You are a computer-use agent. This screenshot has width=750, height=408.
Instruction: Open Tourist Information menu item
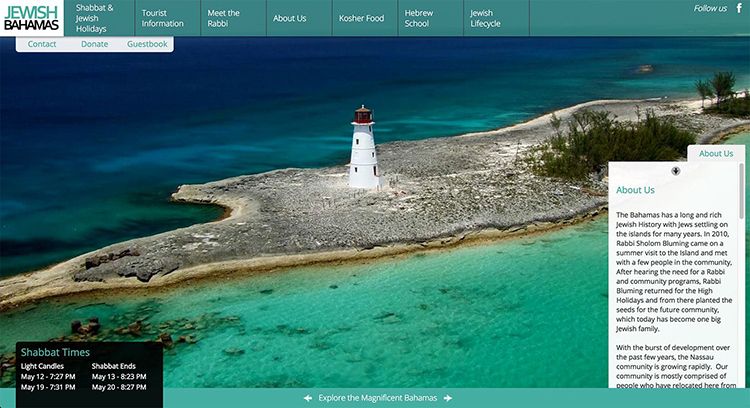(x=168, y=18)
